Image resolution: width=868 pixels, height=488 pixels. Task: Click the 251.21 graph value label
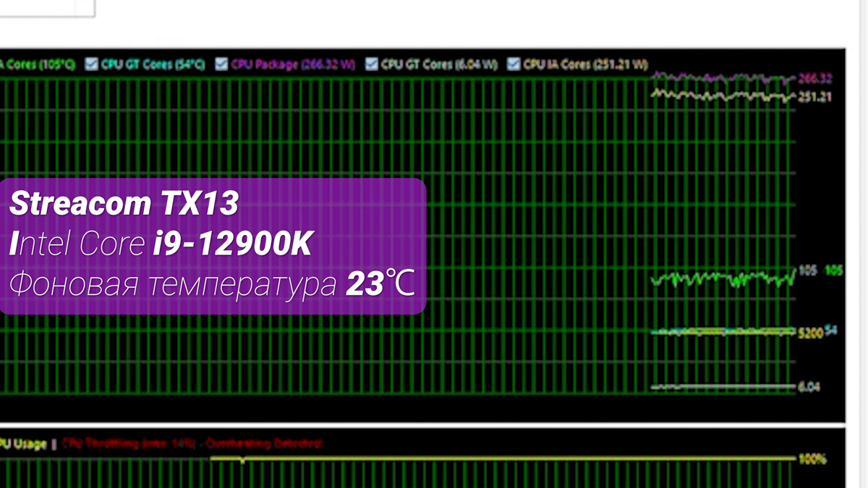coord(814,98)
